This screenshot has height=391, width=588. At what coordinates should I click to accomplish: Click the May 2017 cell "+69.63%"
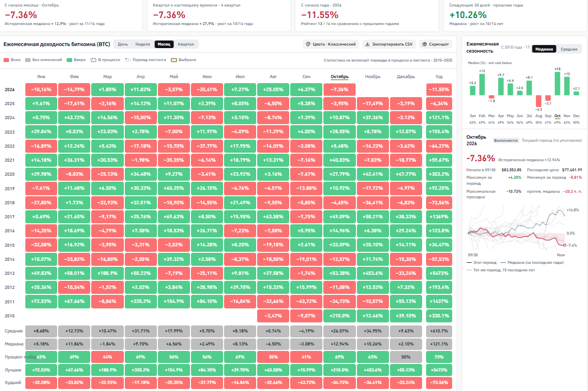pos(173,217)
